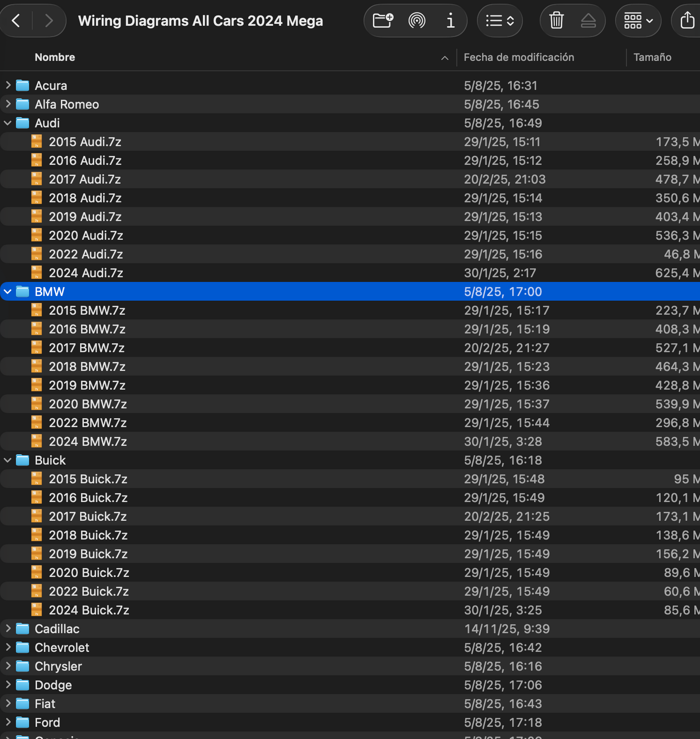Viewport: 700px width, 739px height.
Task: Open the list view options dropdown
Action: point(499,21)
